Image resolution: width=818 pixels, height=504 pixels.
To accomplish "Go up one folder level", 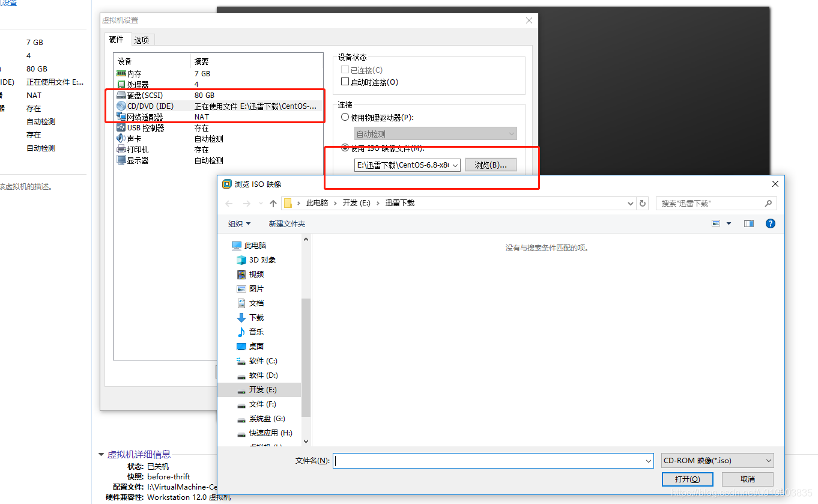I will 273,204.
